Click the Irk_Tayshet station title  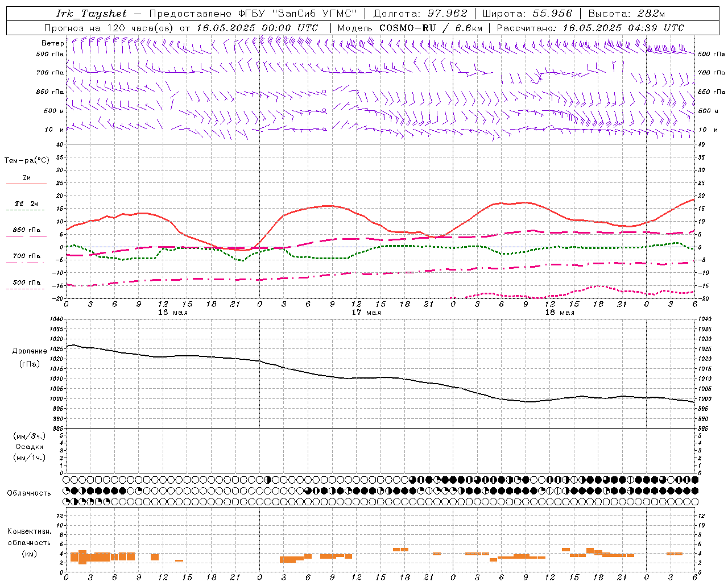pyautogui.click(x=92, y=14)
